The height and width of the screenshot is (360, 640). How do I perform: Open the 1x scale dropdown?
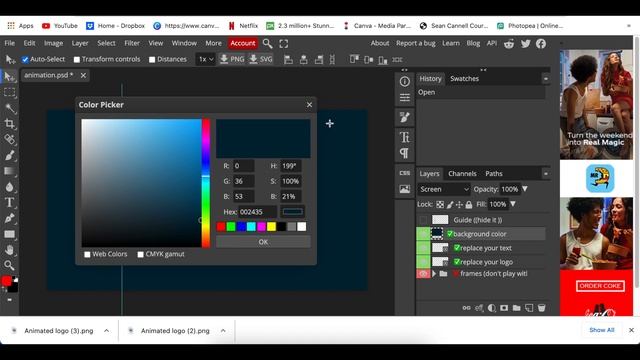(205, 60)
